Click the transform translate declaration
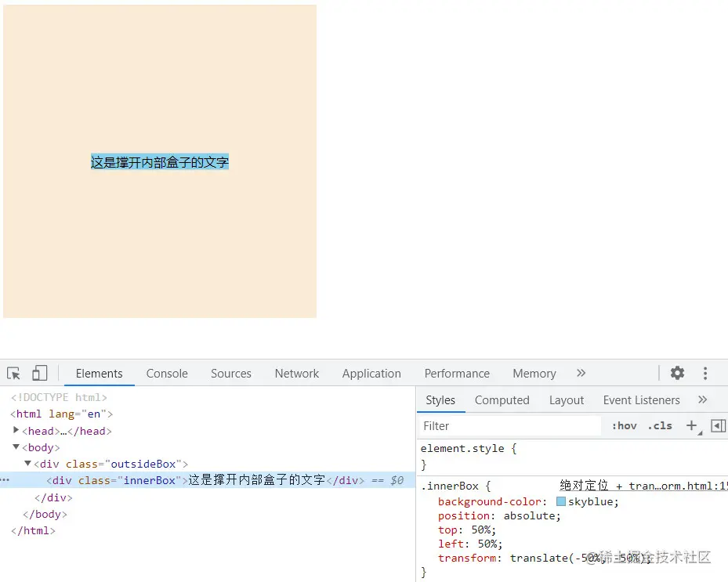This screenshot has width=728, height=582. (x=544, y=558)
